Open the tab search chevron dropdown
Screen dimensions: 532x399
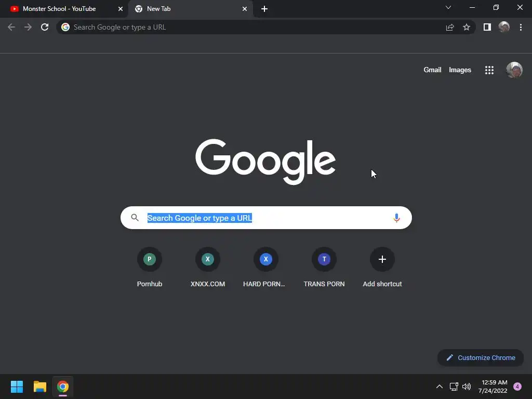coord(448,7)
